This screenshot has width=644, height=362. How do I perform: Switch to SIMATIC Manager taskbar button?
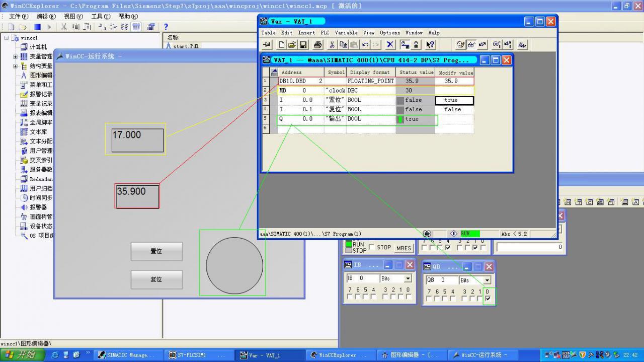pyautogui.click(x=128, y=355)
